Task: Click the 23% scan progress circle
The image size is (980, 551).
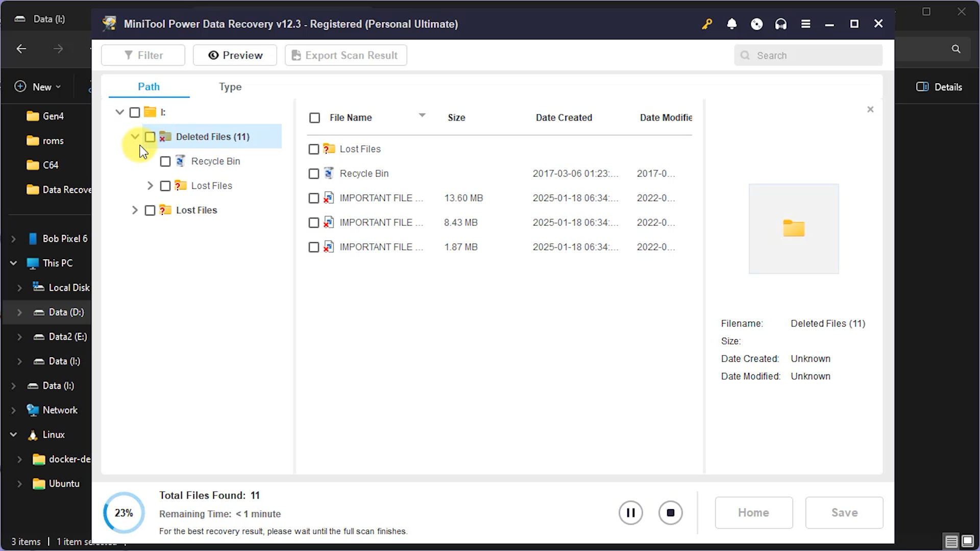Action: [124, 513]
